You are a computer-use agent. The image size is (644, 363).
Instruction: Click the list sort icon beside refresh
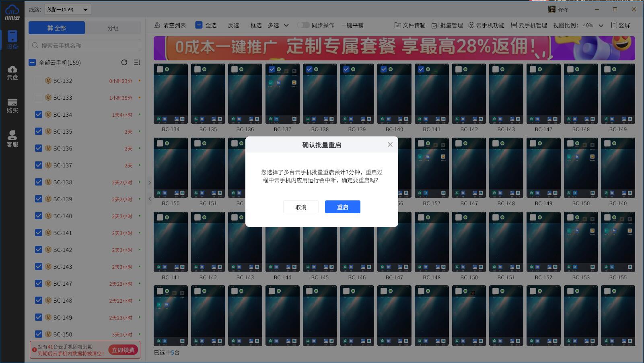(x=137, y=62)
